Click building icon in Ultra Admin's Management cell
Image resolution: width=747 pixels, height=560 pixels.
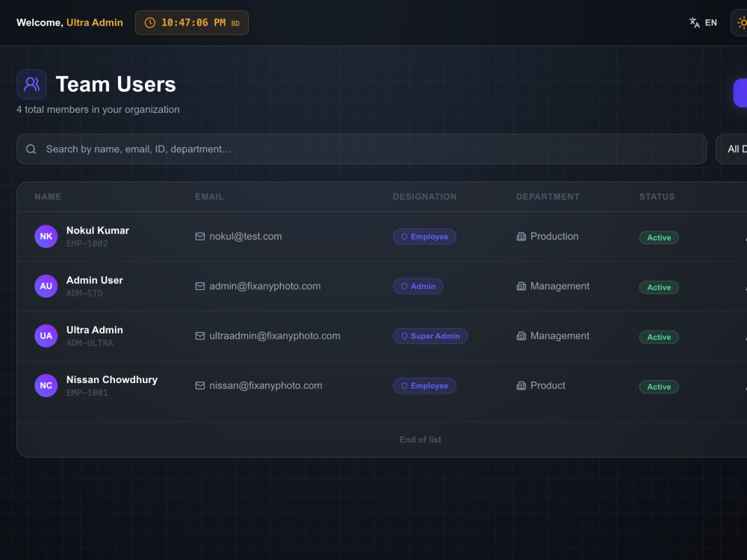pyautogui.click(x=521, y=336)
